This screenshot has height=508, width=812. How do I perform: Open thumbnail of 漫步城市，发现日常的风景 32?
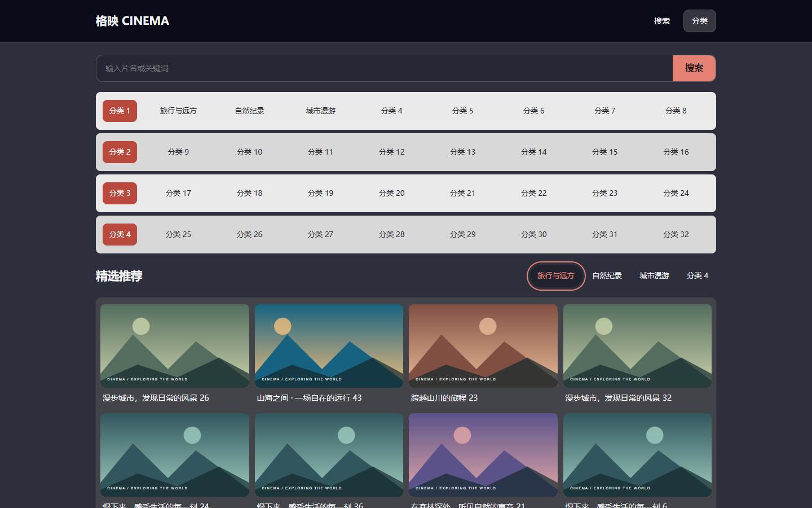pos(637,346)
